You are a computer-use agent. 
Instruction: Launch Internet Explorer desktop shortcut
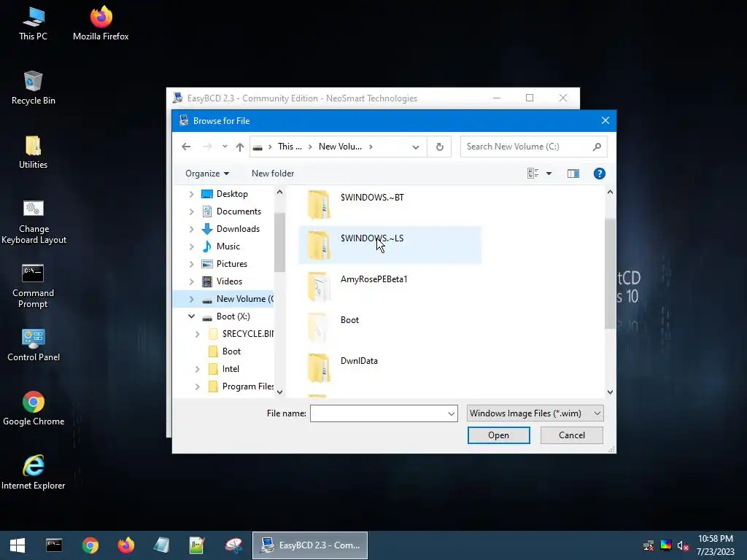tap(34, 472)
